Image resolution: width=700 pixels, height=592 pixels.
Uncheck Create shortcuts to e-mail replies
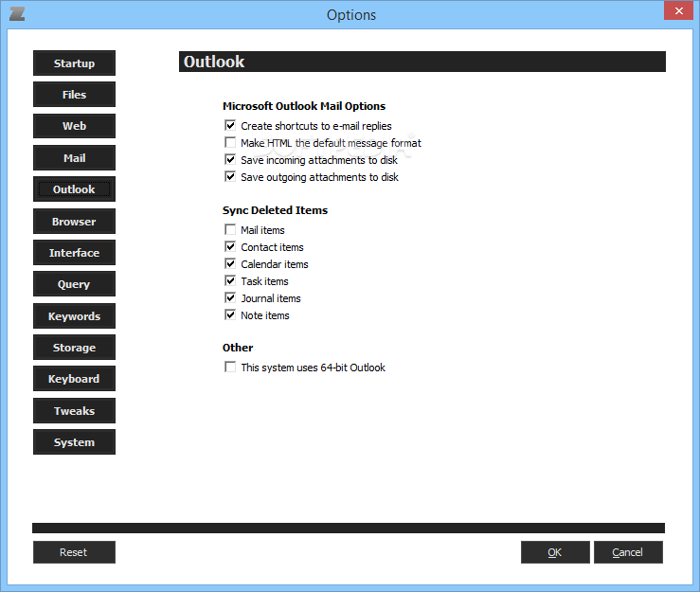tap(230, 125)
